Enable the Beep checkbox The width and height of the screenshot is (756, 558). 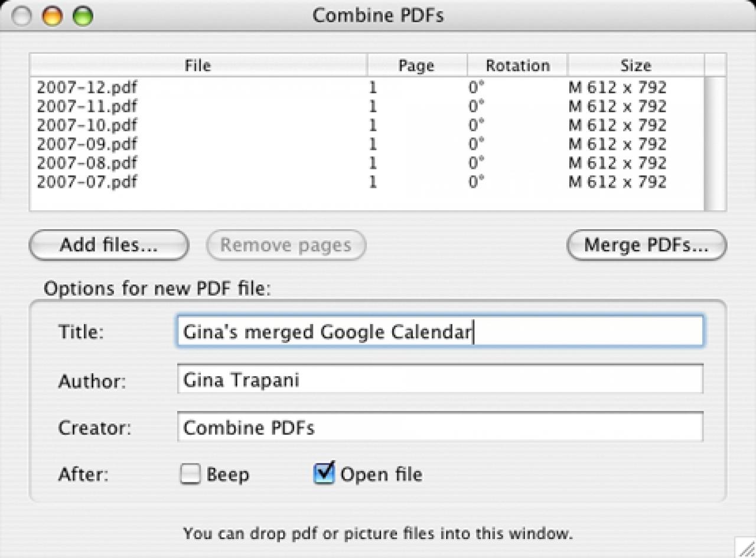pos(190,474)
